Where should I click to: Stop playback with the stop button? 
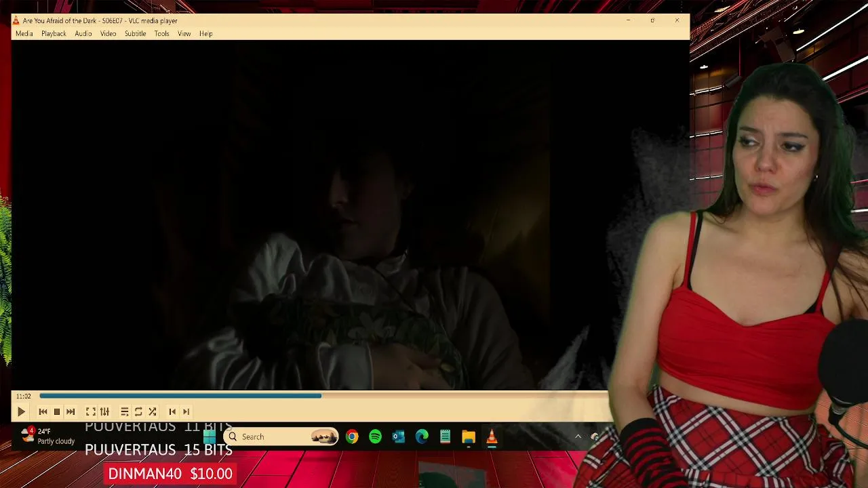[x=57, y=411]
